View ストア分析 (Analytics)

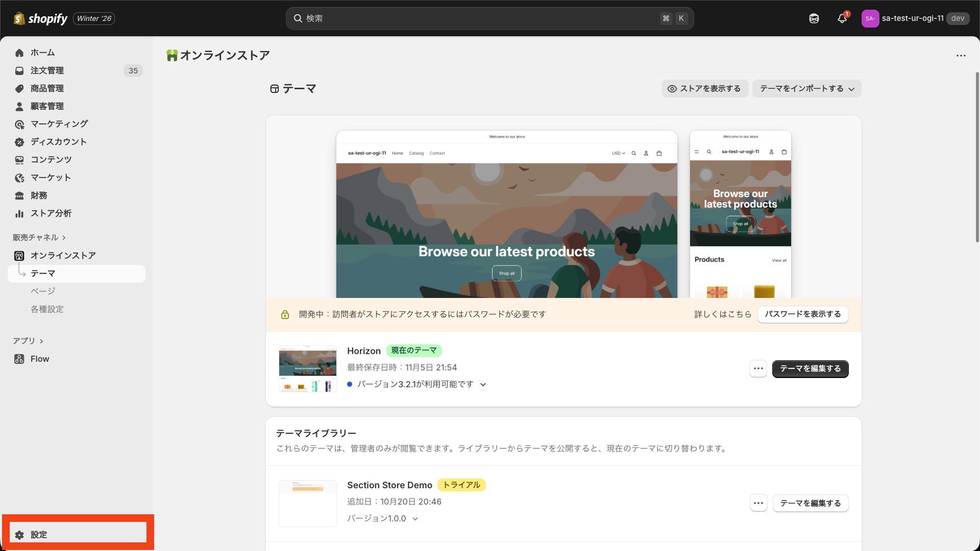point(51,213)
